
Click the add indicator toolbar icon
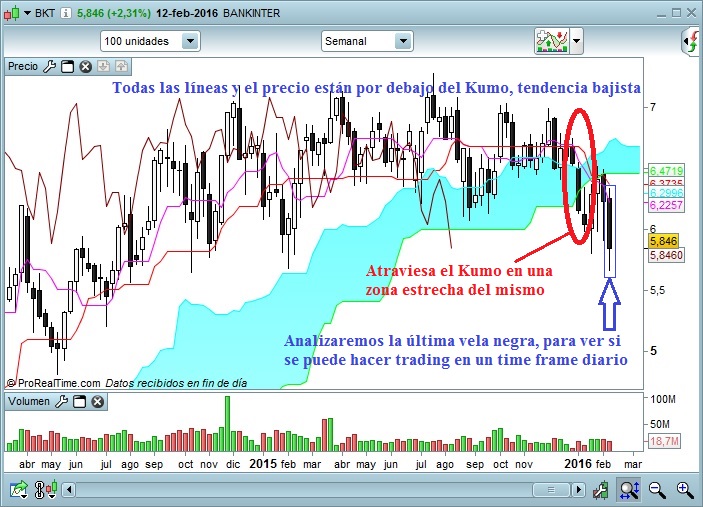[x=552, y=41]
